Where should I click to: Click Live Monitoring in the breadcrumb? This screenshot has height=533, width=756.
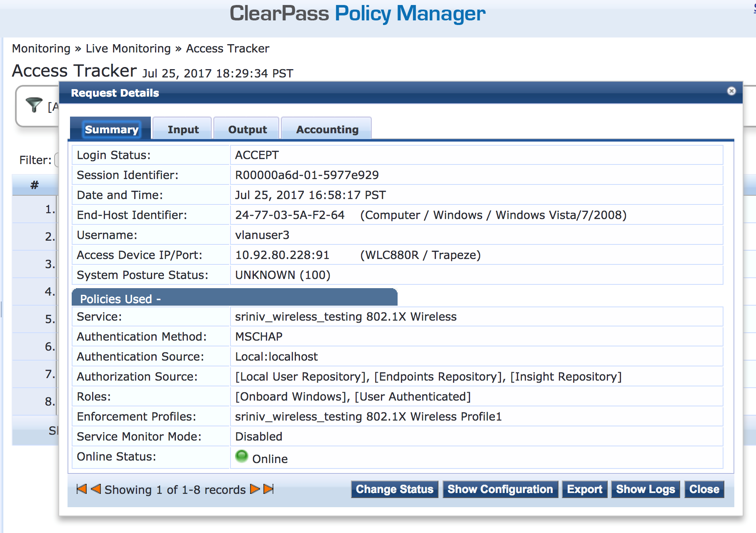coord(128,49)
